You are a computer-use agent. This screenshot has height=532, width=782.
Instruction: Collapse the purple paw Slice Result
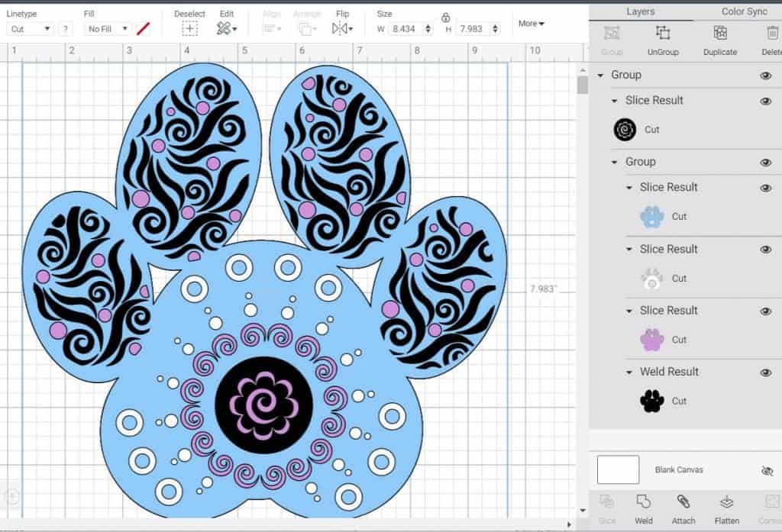[629, 311]
